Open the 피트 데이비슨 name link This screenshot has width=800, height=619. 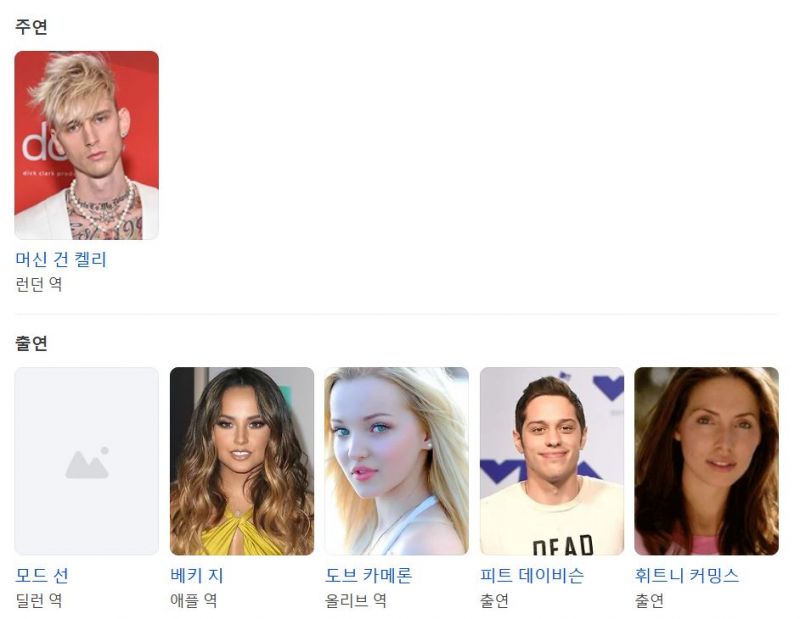(532, 575)
